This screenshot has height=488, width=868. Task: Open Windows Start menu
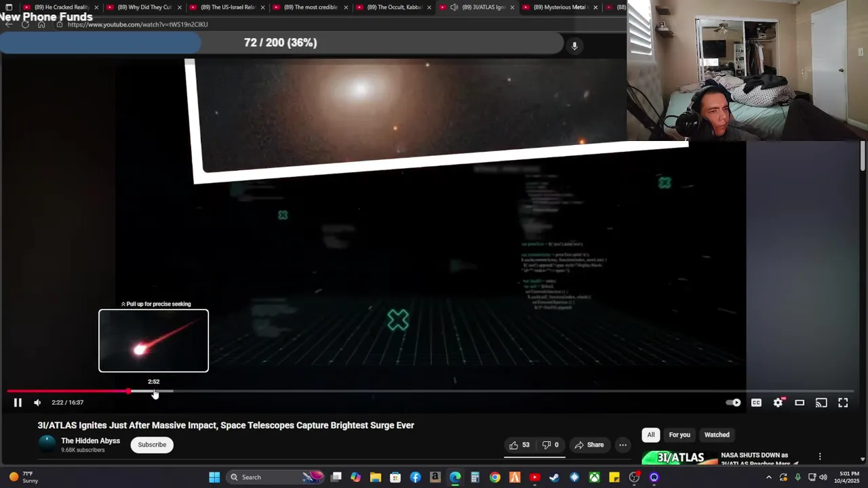tap(214, 477)
